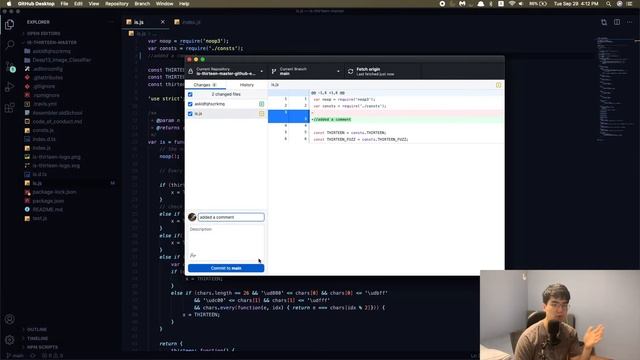640x360 pixels.
Task: Open Accounts icon in VS Code activity bar
Action: 9,319
